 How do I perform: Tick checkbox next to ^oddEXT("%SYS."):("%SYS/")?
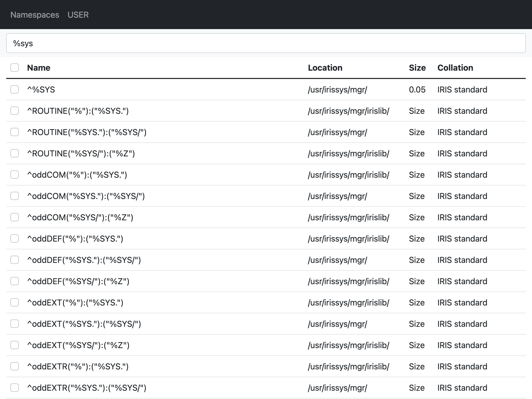tap(15, 324)
